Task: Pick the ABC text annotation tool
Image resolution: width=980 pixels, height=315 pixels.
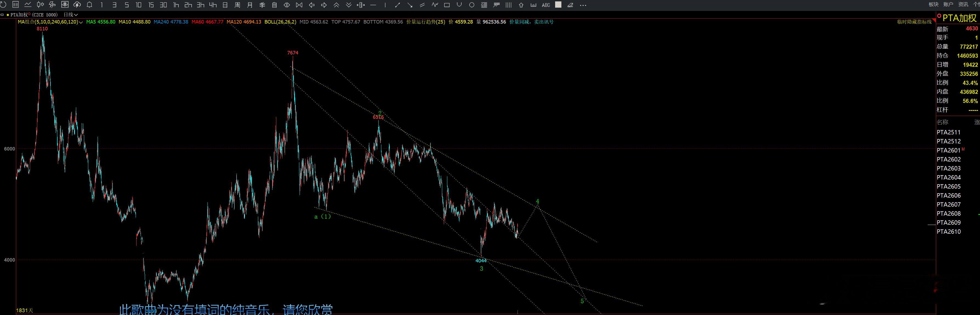Action: point(546,5)
